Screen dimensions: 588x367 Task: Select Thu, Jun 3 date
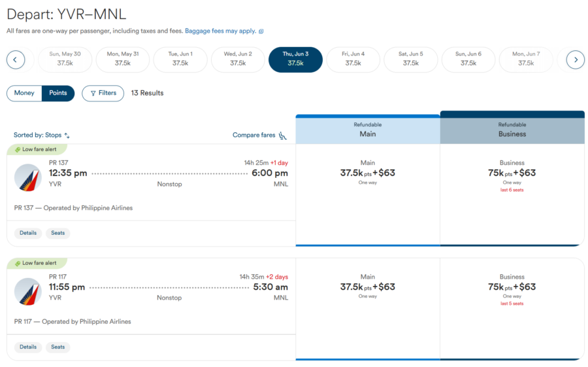tap(295, 60)
